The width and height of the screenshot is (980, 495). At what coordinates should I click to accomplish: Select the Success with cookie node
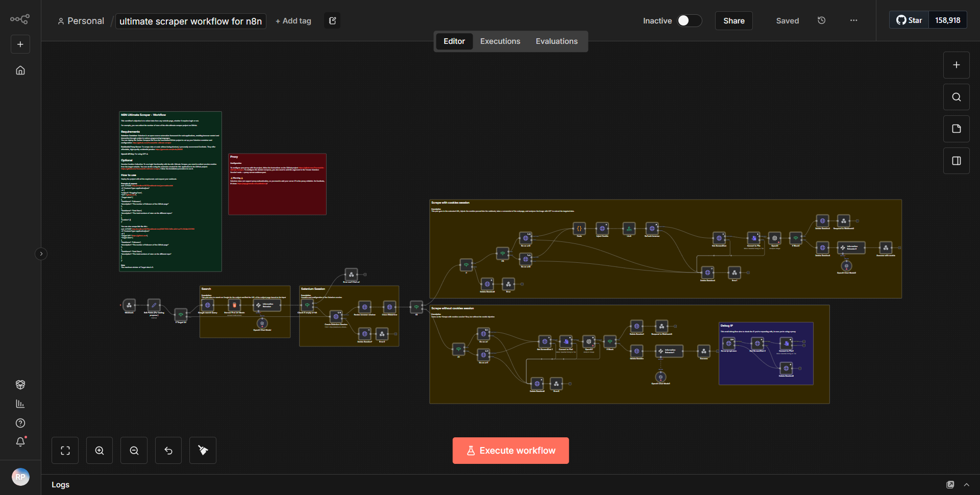click(886, 247)
